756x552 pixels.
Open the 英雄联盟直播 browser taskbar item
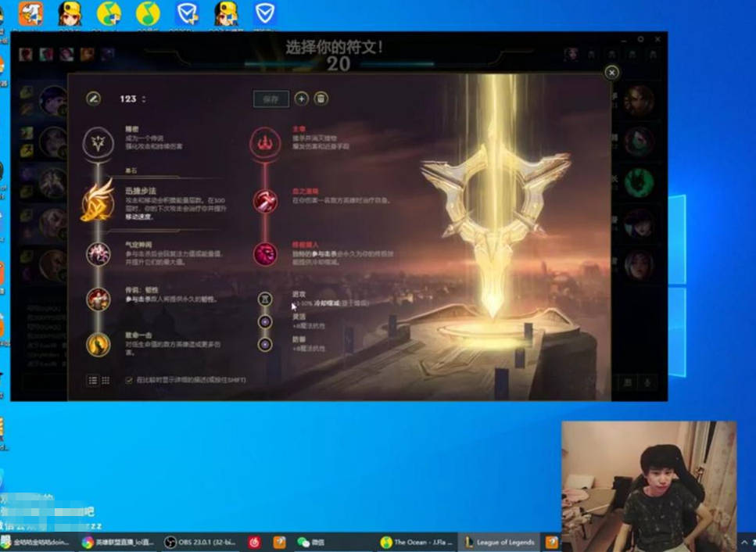(x=119, y=543)
